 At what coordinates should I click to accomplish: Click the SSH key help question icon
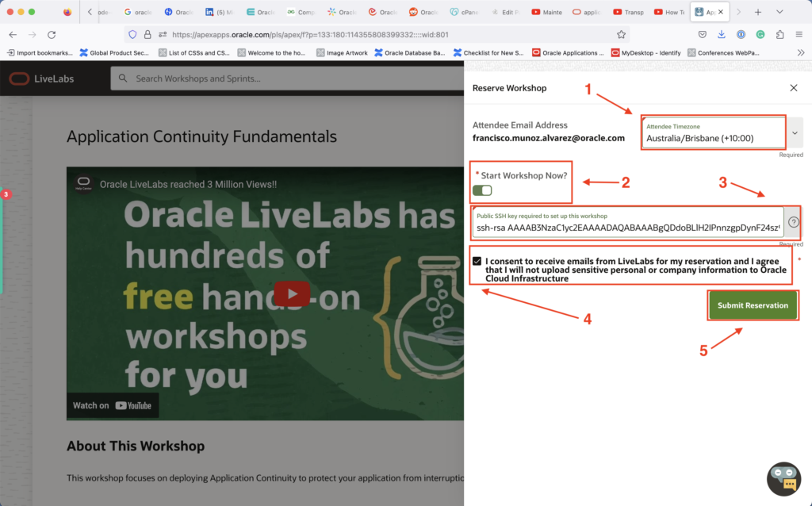tap(793, 223)
